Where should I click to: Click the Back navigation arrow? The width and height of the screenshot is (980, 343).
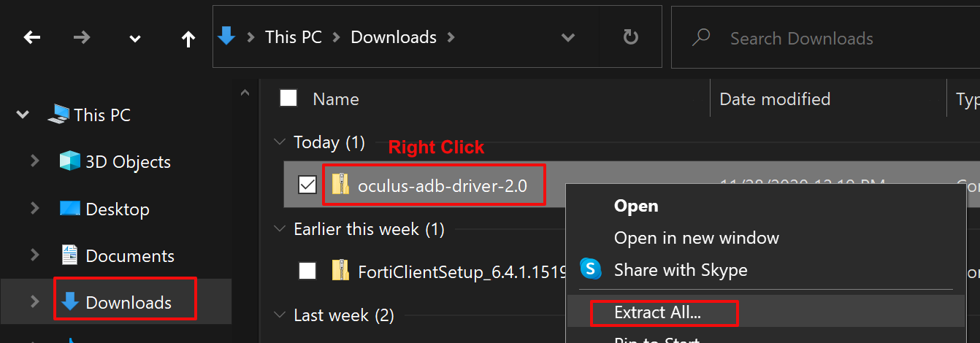[x=32, y=38]
